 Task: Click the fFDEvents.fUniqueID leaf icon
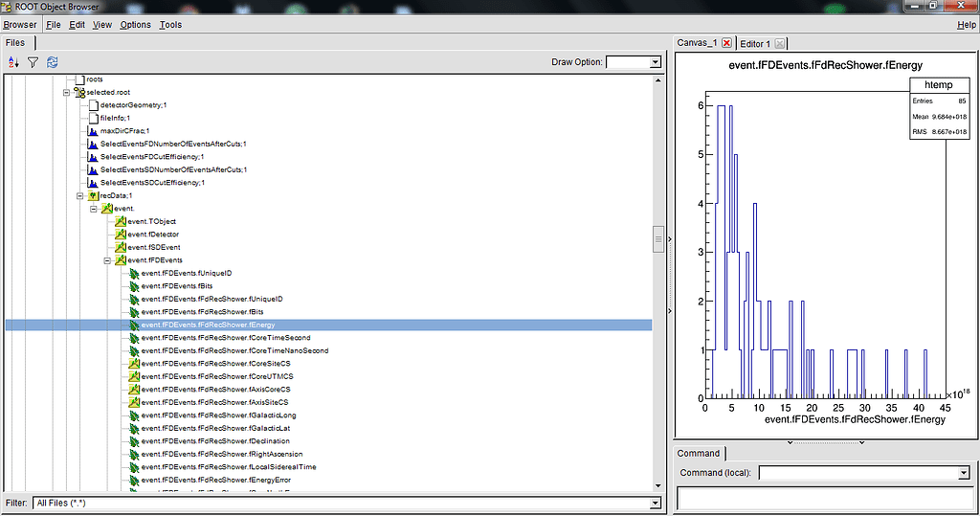[x=134, y=274]
